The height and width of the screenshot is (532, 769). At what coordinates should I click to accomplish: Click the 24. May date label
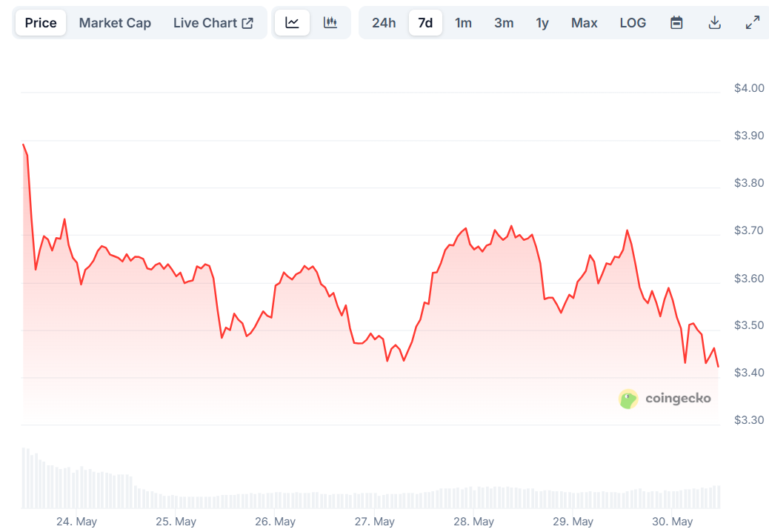(x=76, y=522)
